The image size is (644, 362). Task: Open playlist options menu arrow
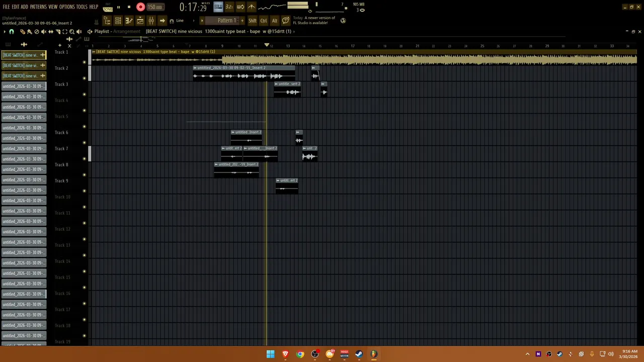click(x=5, y=32)
